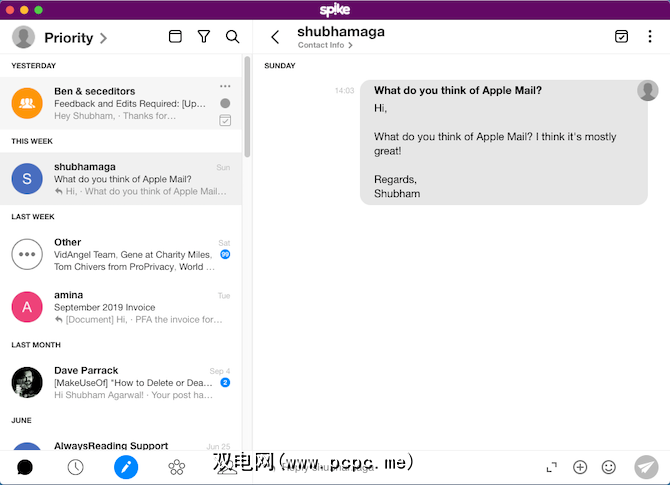Click the compose pencil button

(126, 467)
